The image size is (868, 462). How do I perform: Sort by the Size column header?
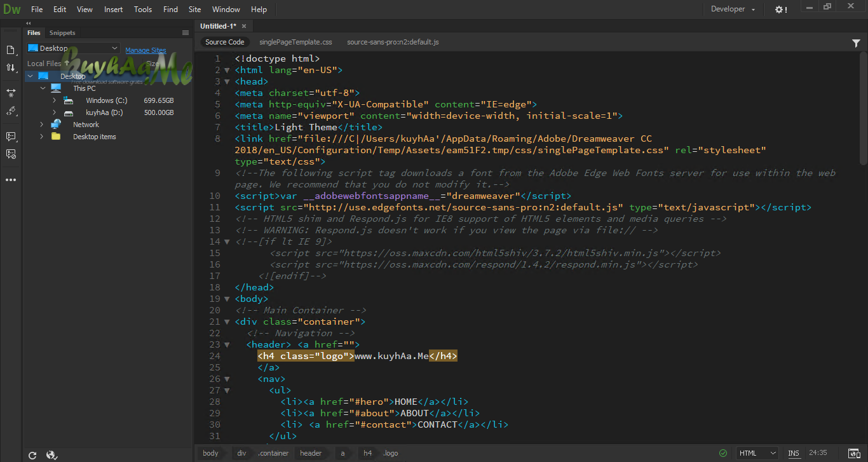tap(153, 64)
